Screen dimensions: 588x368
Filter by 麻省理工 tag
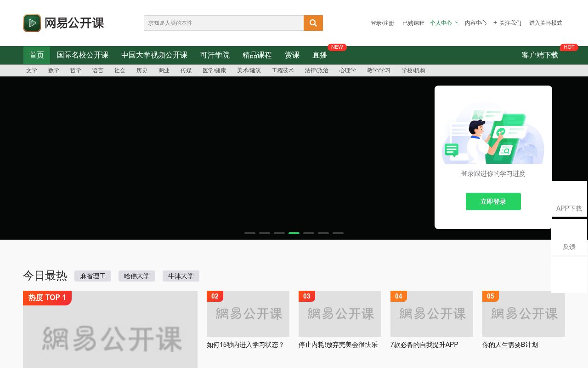[x=93, y=276]
